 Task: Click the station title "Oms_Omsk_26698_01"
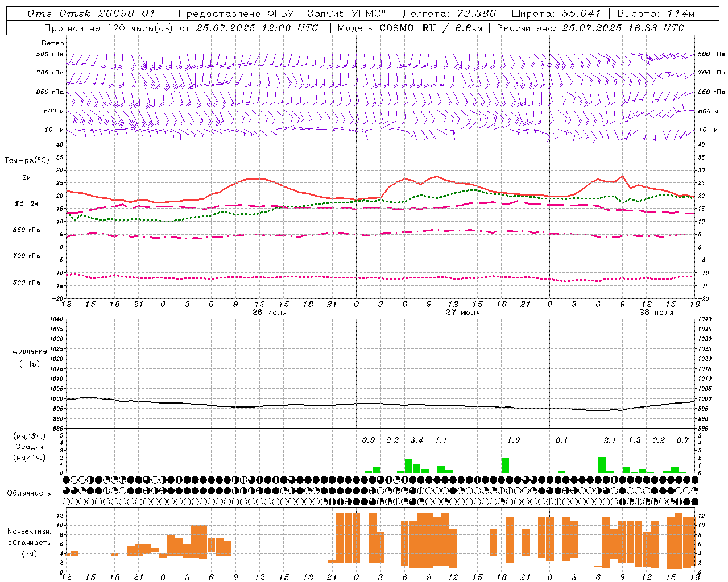(91, 14)
